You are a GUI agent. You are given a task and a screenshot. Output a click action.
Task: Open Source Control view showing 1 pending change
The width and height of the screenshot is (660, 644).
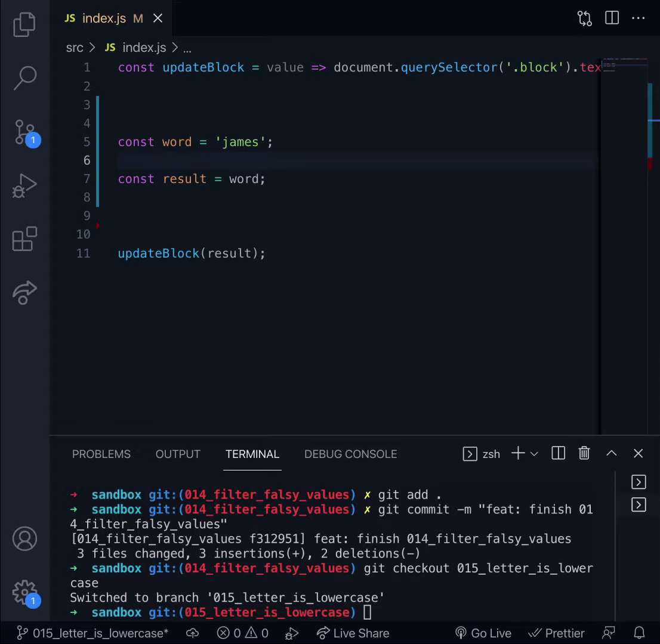[24, 132]
